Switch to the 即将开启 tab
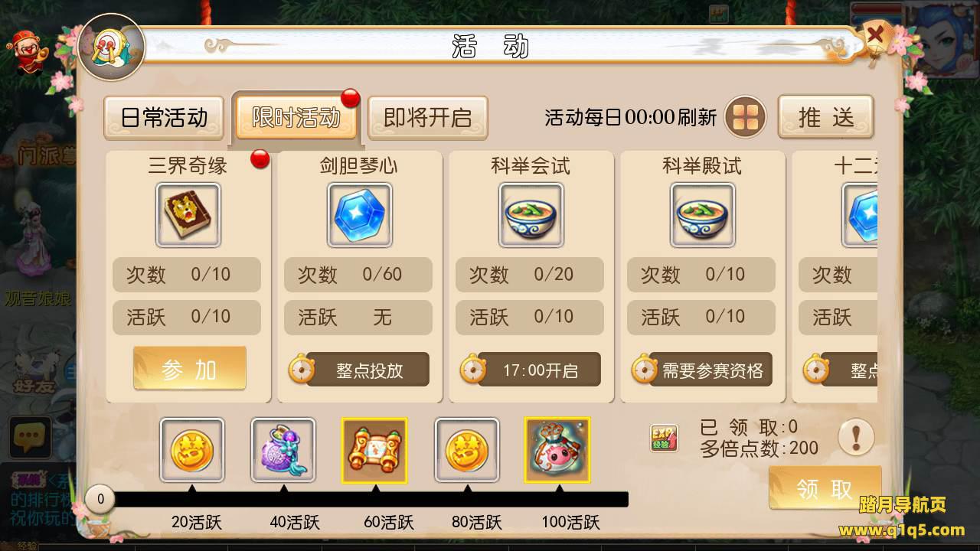 tap(428, 117)
